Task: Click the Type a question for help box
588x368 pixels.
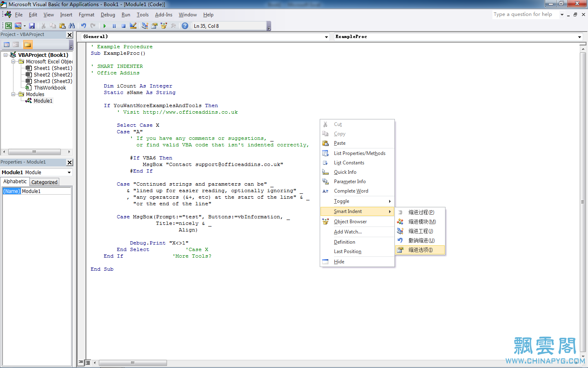Action: click(525, 14)
